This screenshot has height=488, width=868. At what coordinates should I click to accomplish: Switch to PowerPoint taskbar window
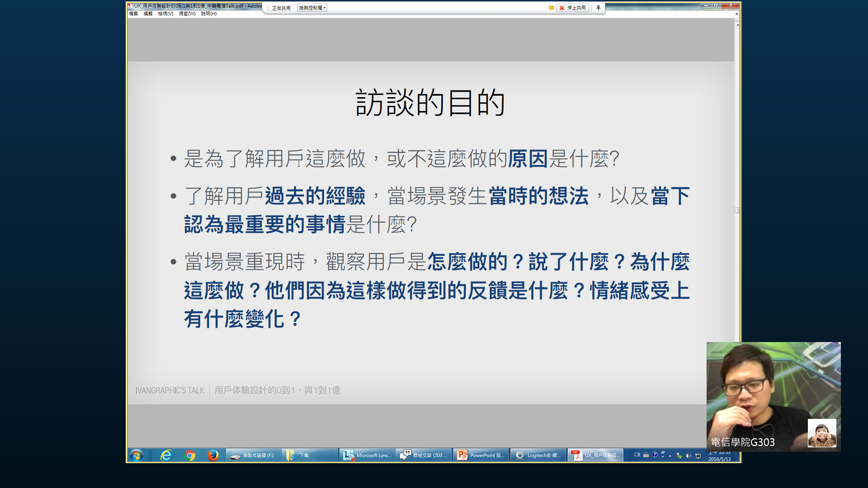coord(481,455)
